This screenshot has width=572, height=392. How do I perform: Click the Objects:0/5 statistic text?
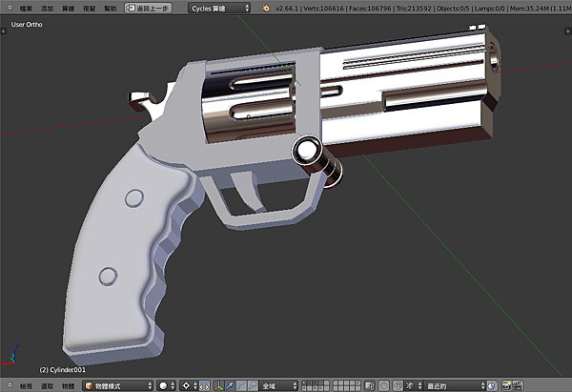[x=453, y=8]
